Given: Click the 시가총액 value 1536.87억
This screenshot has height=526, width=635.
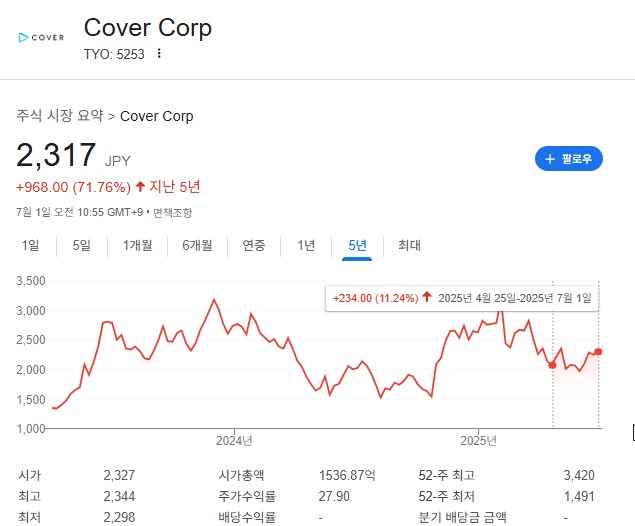Looking at the screenshot, I should [x=347, y=475].
